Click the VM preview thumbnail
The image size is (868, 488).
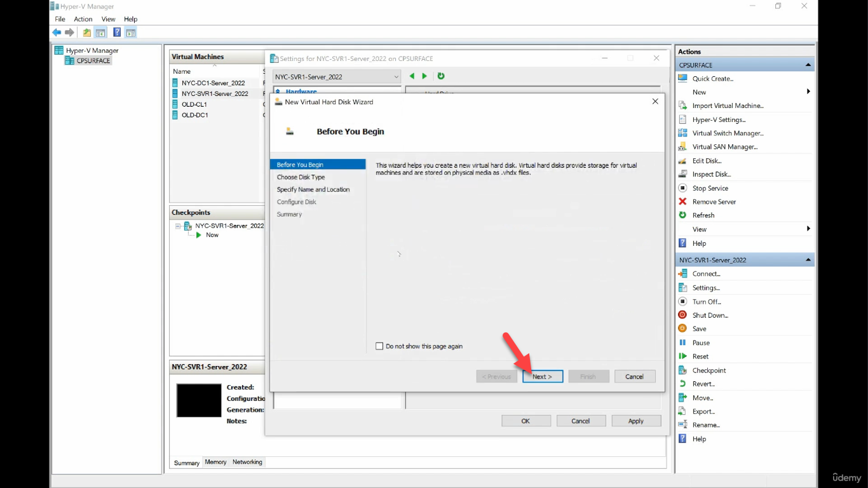pyautogui.click(x=199, y=400)
